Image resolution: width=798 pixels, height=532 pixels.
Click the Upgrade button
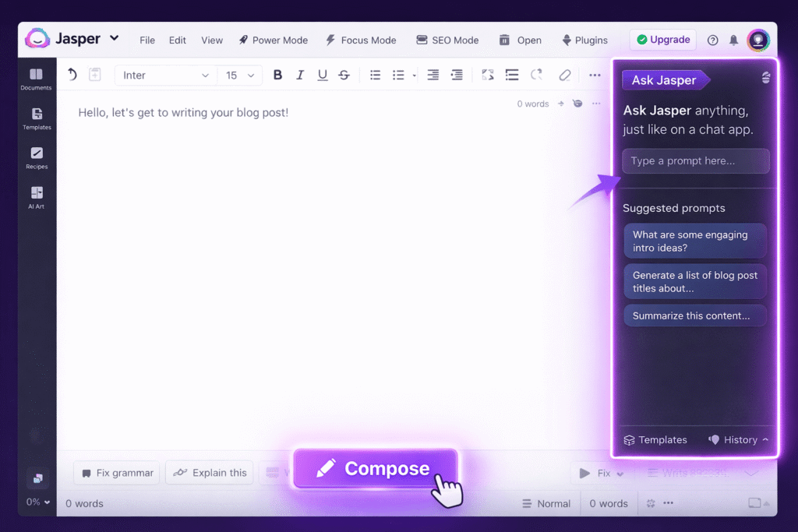(662, 39)
